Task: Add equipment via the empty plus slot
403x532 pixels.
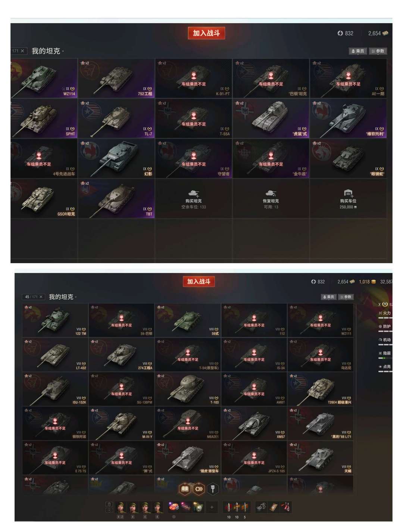Action: (x=212, y=507)
